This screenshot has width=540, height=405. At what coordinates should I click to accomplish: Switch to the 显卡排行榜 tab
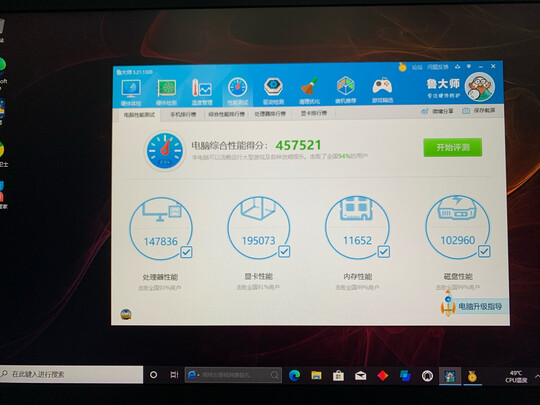coord(314,113)
